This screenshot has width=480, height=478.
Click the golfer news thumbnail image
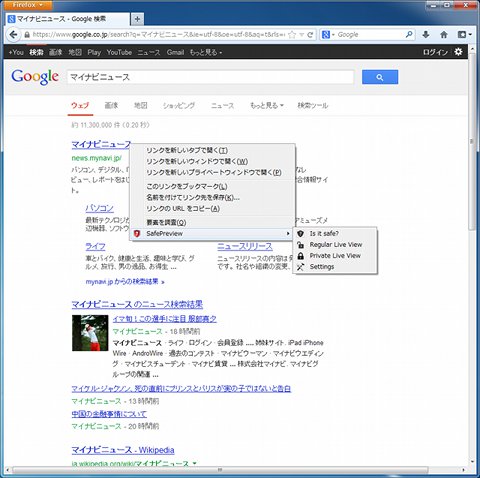click(90, 333)
